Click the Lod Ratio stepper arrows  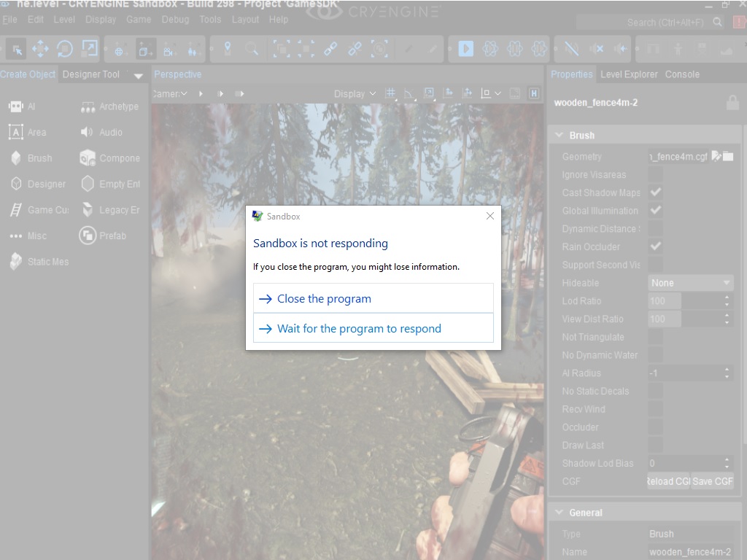pyautogui.click(x=727, y=300)
